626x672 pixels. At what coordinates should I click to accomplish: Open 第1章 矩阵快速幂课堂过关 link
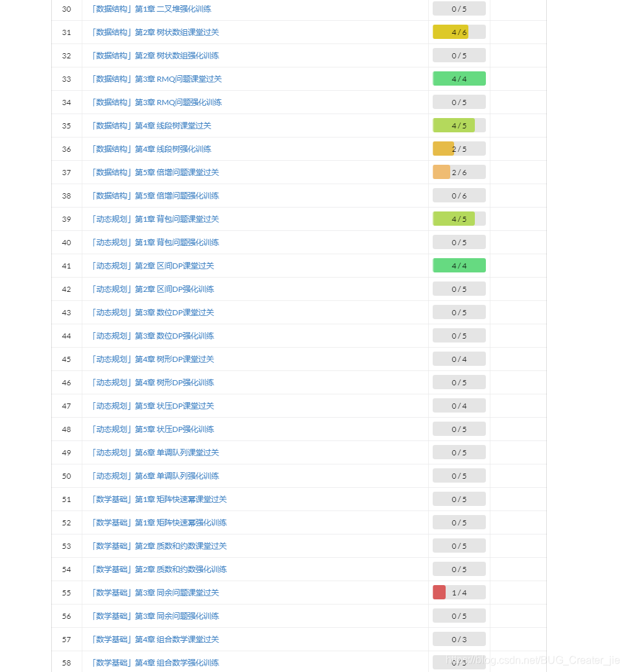tap(160, 499)
